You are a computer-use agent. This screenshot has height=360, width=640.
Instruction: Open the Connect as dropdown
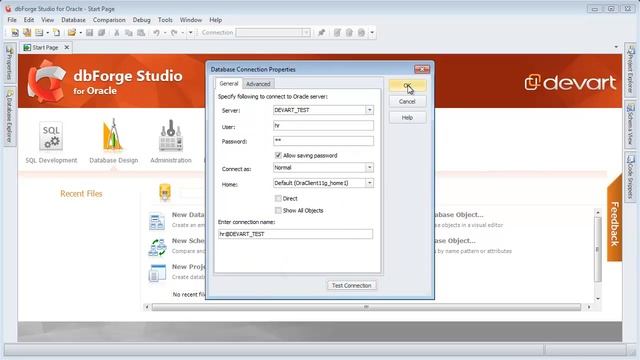[369, 167]
